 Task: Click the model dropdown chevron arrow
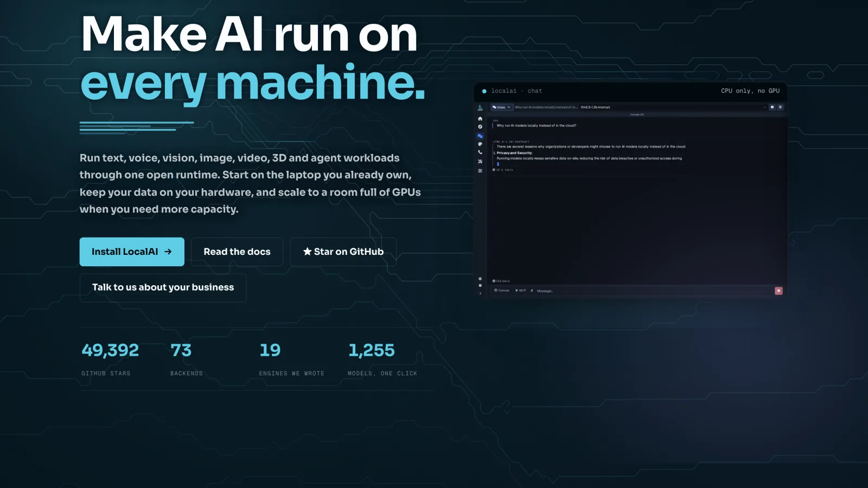(x=765, y=107)
